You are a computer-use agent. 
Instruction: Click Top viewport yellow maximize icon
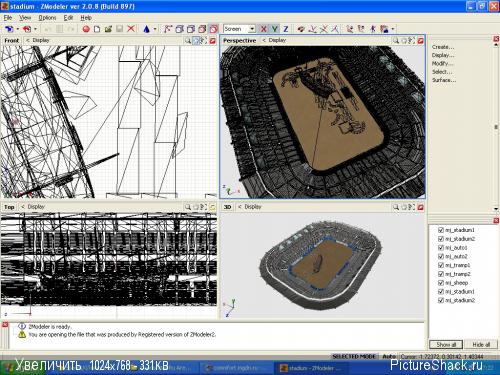pyautogui.click(x=212, y=207)
